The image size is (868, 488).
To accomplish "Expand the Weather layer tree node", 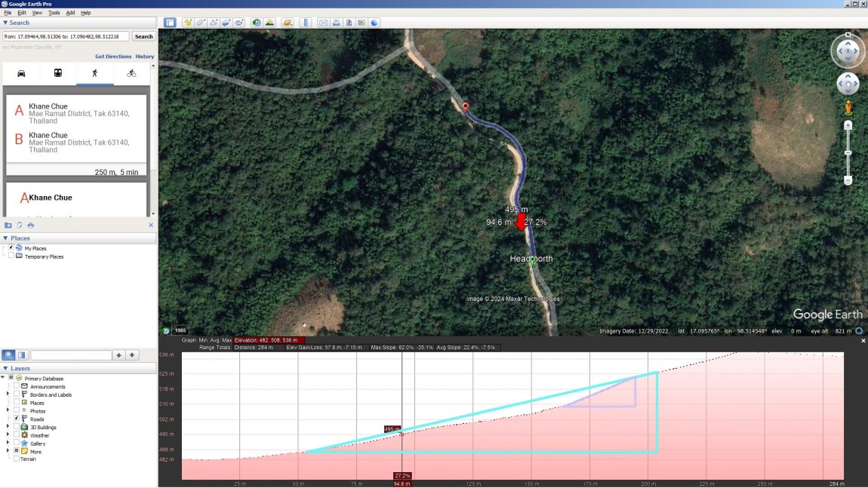I will (8, 435).
